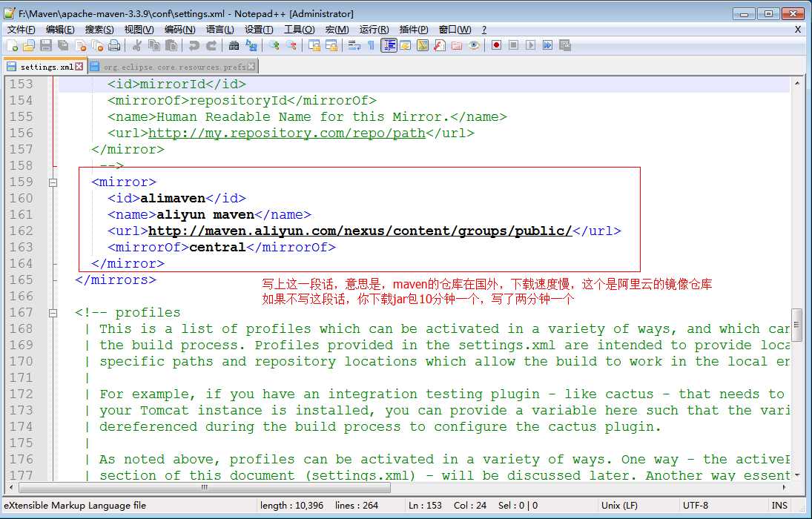812x519 pixels.
Task: Toggle synchronized vertical scrolling icon
Action: (x=314, y=45)
